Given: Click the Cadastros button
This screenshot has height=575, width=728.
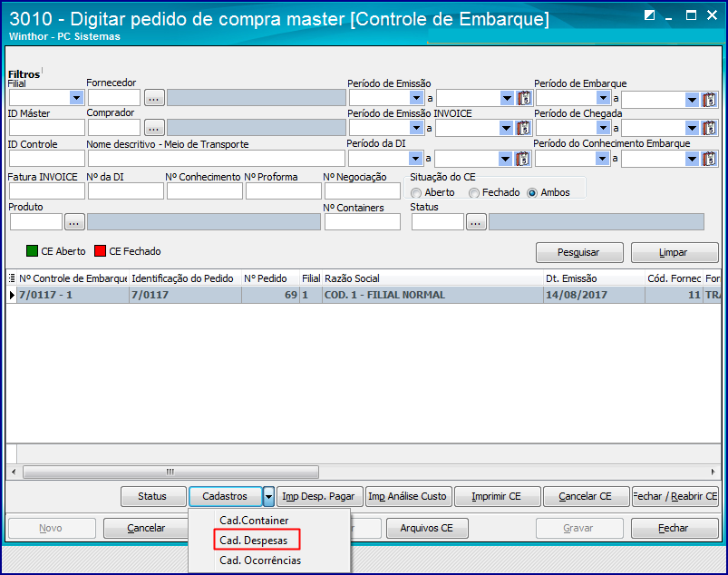Looking at the screenshot, I should pos(225,496).
